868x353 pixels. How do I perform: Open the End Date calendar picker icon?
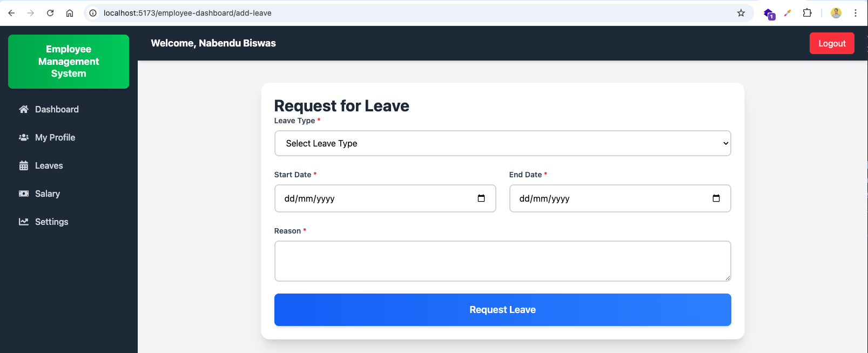pos(716,198)
